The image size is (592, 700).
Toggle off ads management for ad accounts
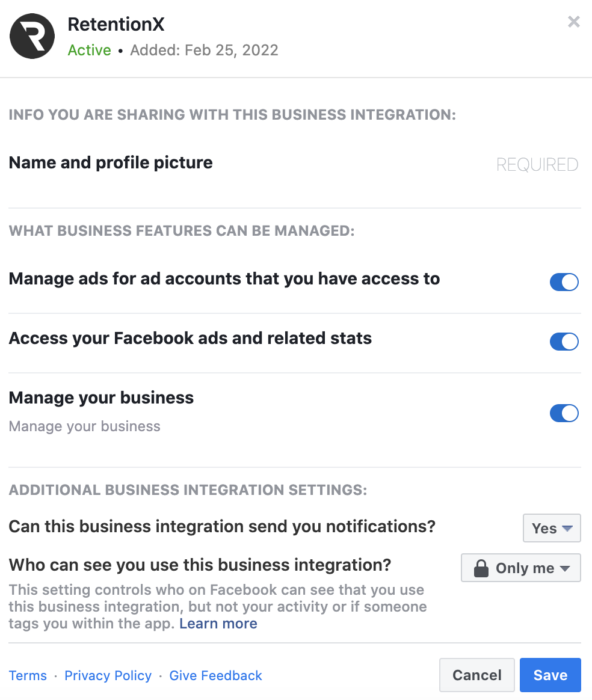(x=564, y=281)
